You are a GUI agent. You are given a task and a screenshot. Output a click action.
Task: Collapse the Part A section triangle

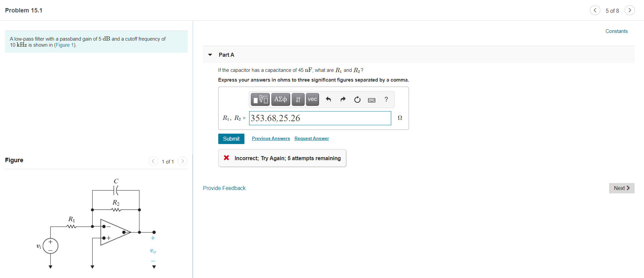pyautogui.click(x=210, y=55)
